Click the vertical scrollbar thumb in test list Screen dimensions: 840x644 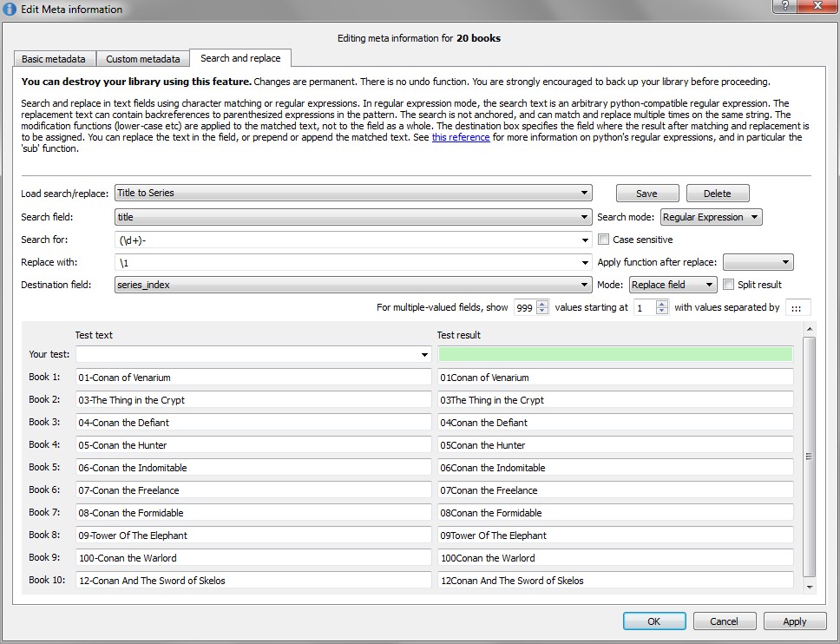[809, 457]
